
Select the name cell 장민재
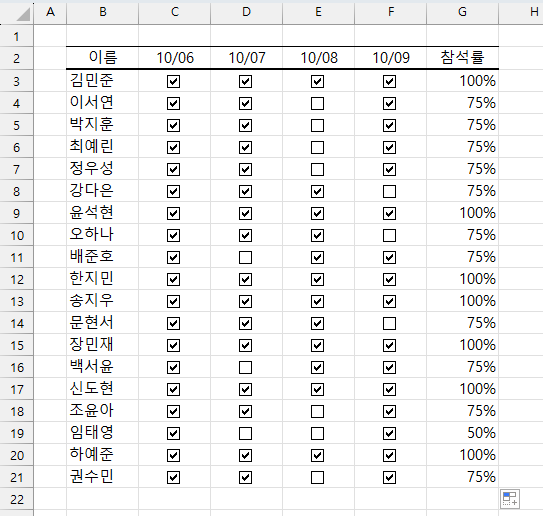[103, 345]
